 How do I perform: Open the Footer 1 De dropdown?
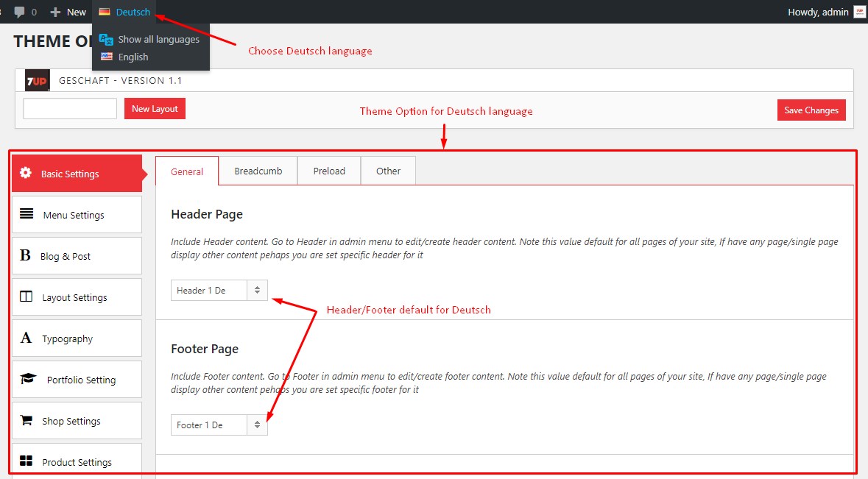tap(219, 425)
